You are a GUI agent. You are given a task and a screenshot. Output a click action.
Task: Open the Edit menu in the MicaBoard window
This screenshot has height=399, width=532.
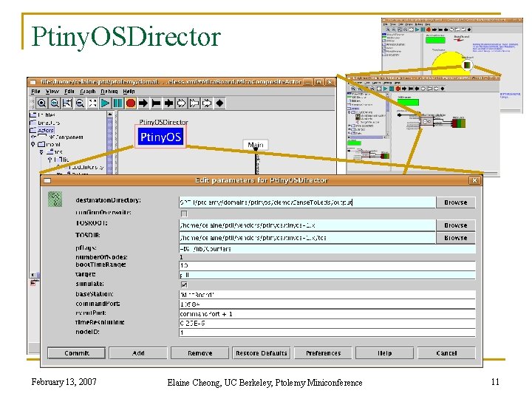click(x=69, y=92)
